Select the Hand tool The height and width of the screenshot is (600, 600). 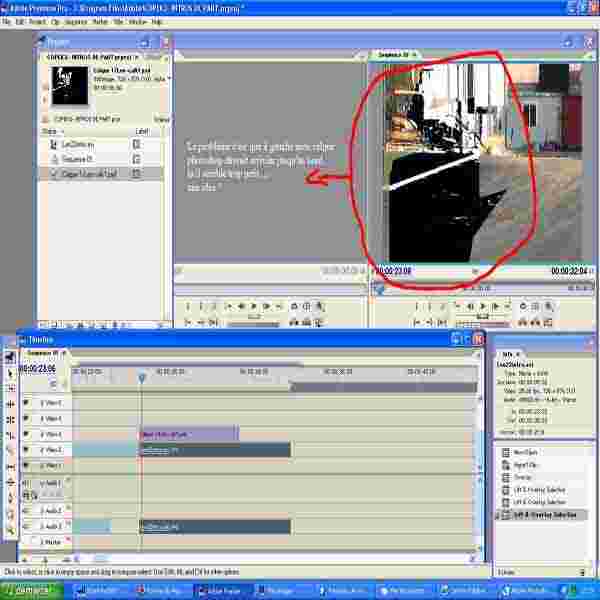(x=10, y=514)
